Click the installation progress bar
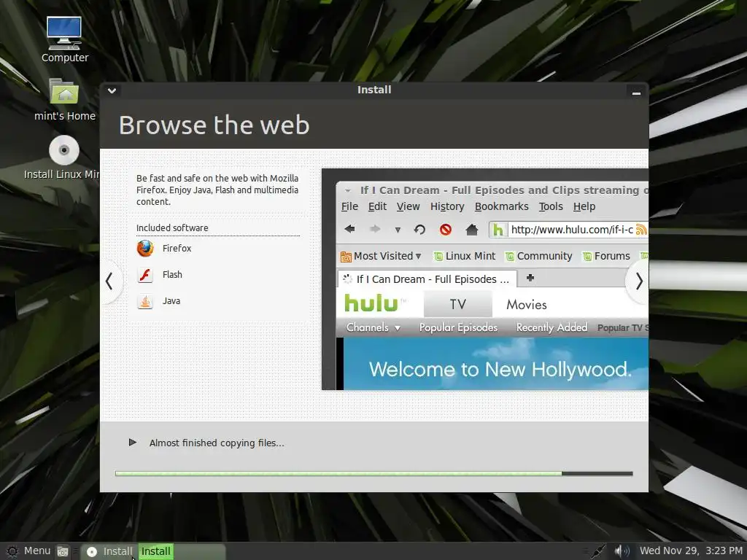 click(x=374, y=473)
